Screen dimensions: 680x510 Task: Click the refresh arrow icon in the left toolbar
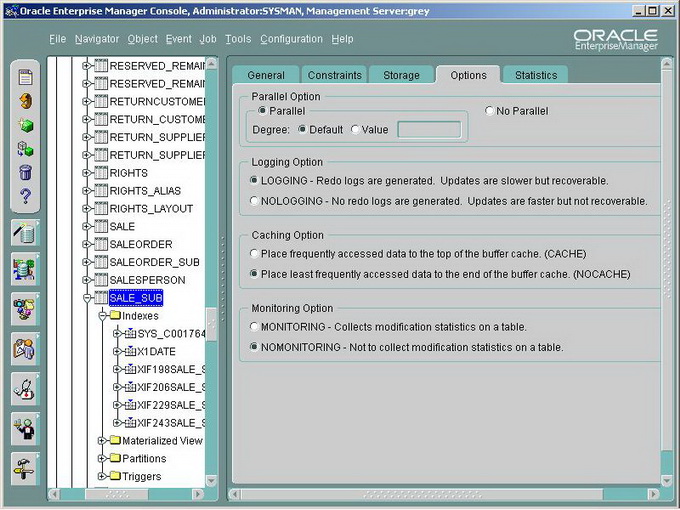[x=26, y=101]
